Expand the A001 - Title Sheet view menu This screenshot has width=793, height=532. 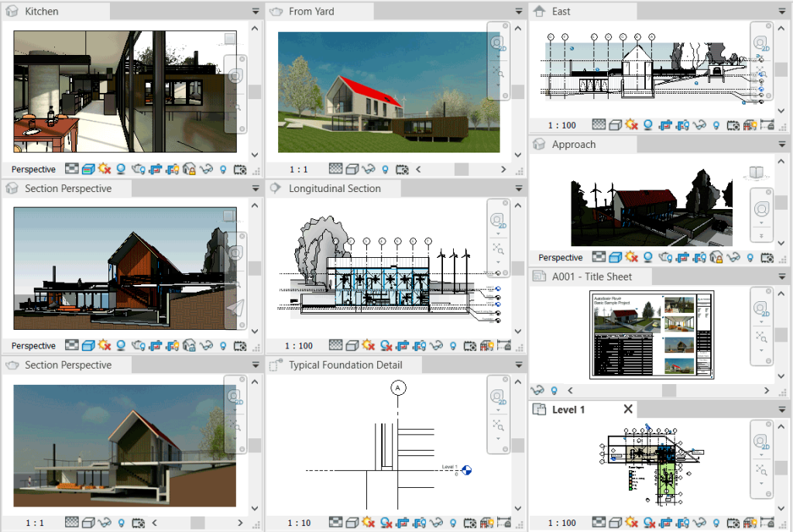[784, 276]
